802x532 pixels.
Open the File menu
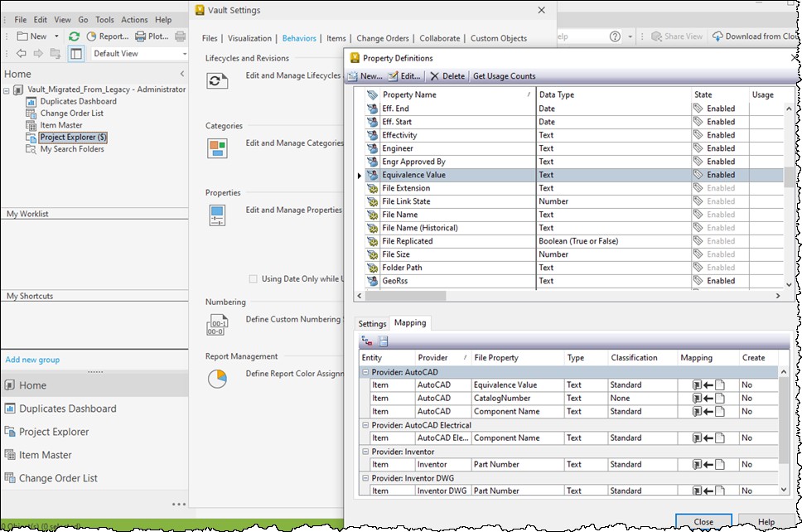[21, 20]
